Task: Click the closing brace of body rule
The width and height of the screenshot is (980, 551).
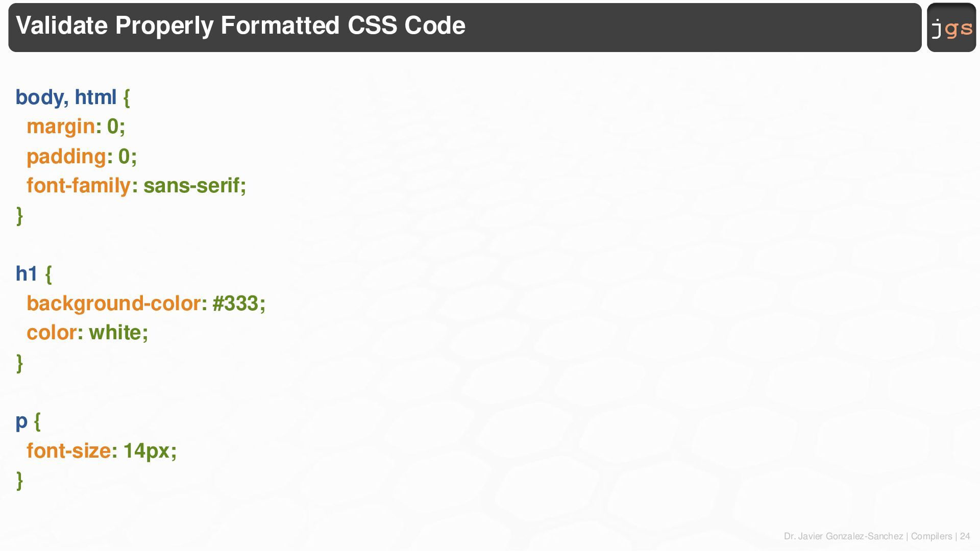Action: click(19, 215)
